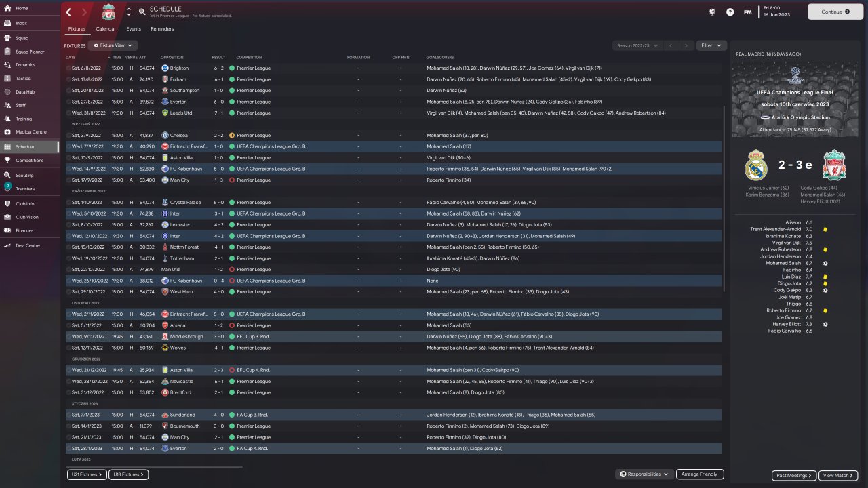Expand the Season 2022/23 selector
The height and width of the screenshot is (488, 868).
tap(637, 45)
